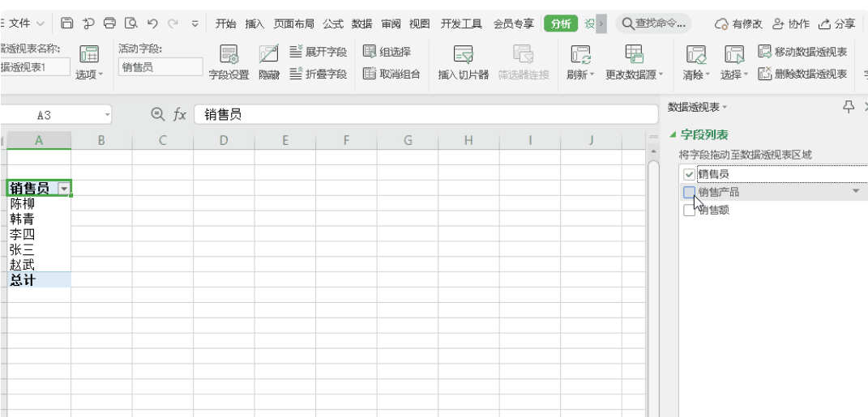Select cell containing 陈柳
Image resolution: width=868 pixels, height=417 pixels.
pyautogui.click(x=39, y=203)
